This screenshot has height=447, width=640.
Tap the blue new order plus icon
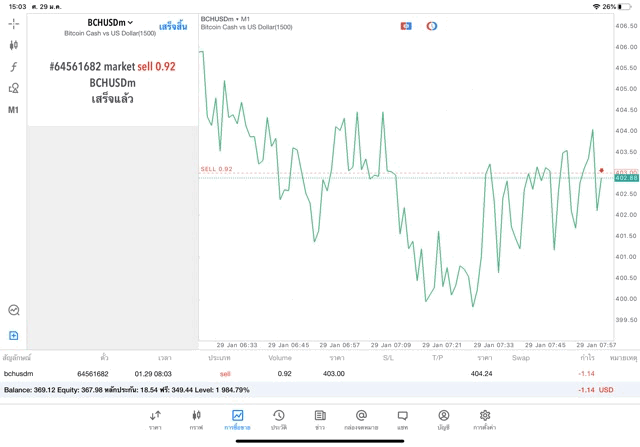(13, 336)
